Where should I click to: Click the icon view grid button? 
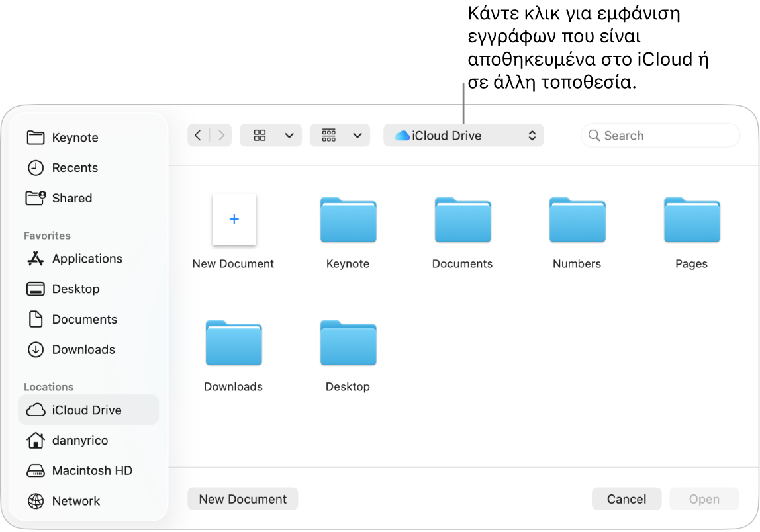[260, 135]
